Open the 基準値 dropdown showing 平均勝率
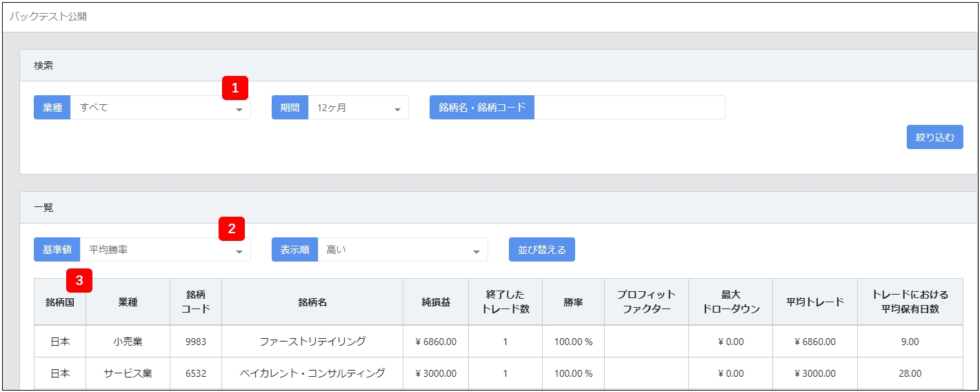 [165, 250]
